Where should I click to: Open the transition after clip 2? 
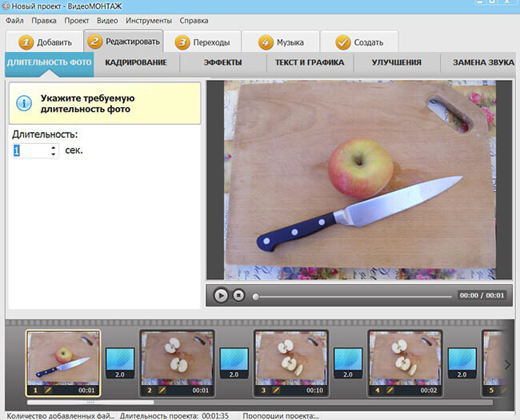coord(234,363)
